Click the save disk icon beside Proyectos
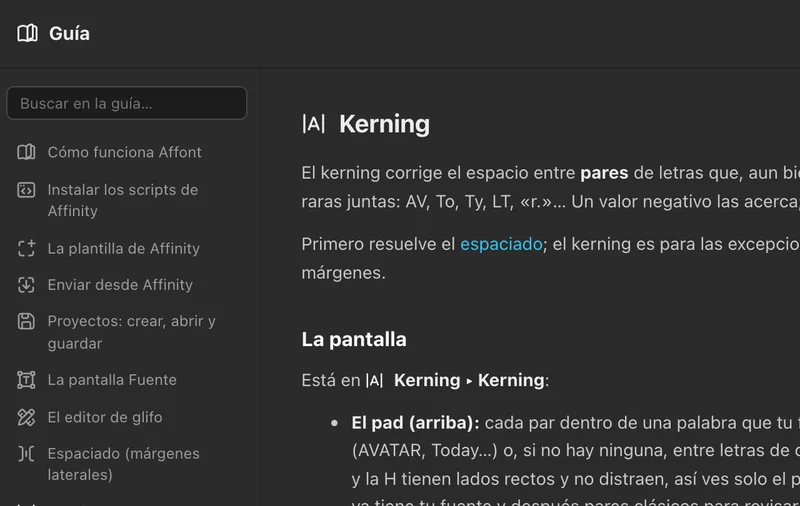The height and width of the screenshot is (506, 800). pyautogui.click(x=26, y=321)
